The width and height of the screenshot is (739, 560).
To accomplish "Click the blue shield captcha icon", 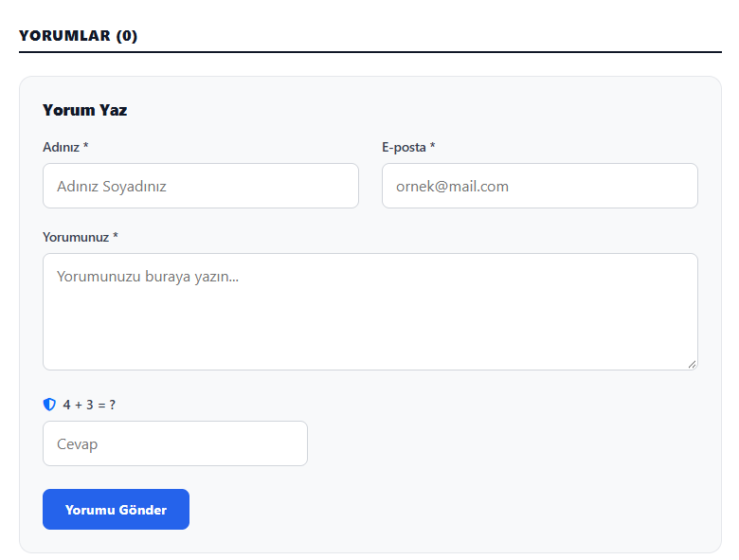I will (x=49, y=405).
